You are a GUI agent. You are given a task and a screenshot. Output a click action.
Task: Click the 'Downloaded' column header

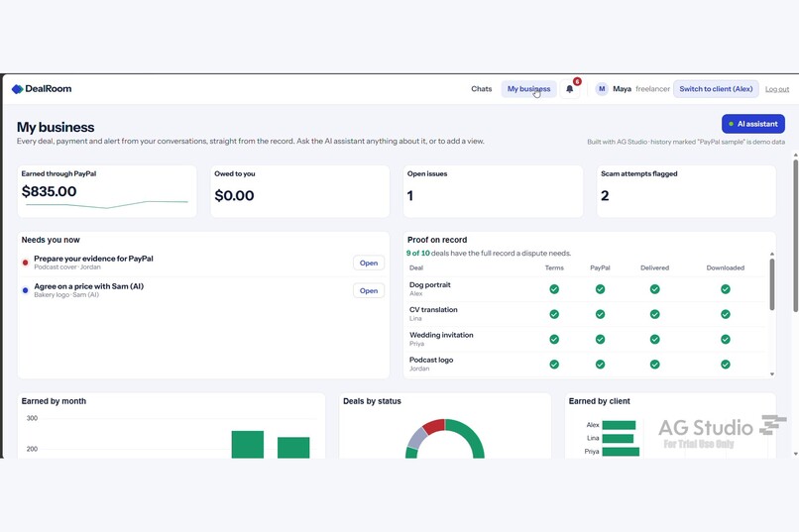[725, 267]
